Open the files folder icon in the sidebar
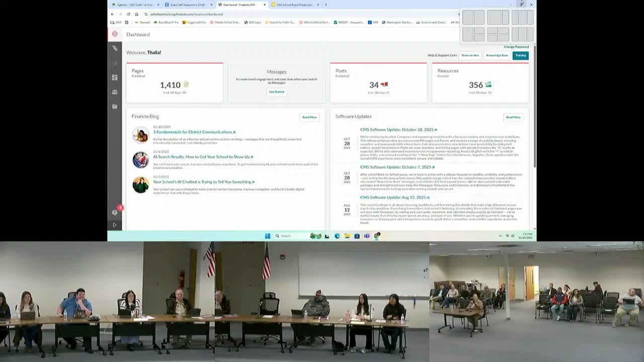Image resolution: width=644 pixels, height=362 pixels. pyautogui.click(x=115, y=106)
